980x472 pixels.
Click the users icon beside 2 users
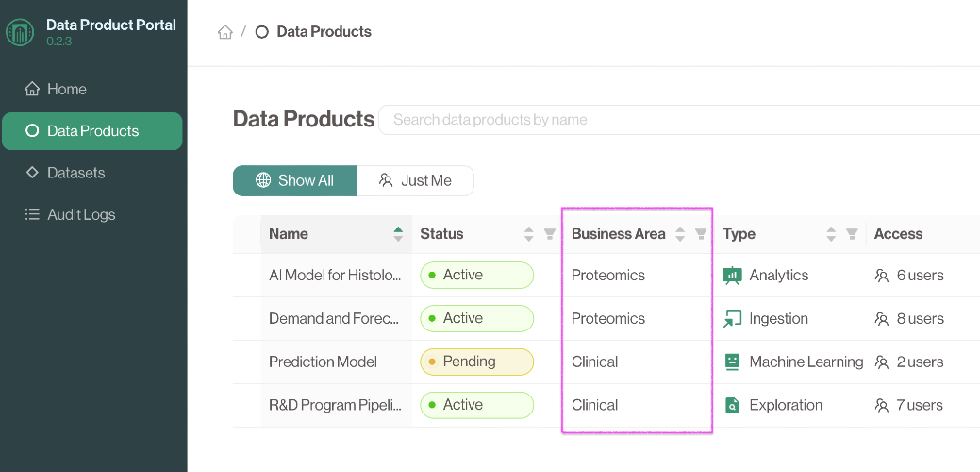(882, 362)
